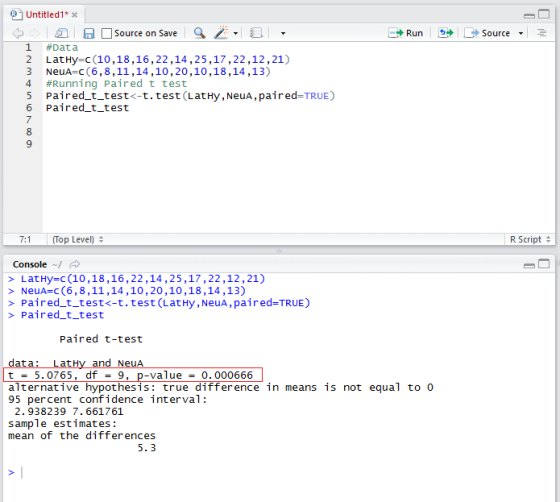The width and height of the screenshot is (560, 502).
Task: Click Paired_t_test on editor line 6
Action: (x=88, y=108)
